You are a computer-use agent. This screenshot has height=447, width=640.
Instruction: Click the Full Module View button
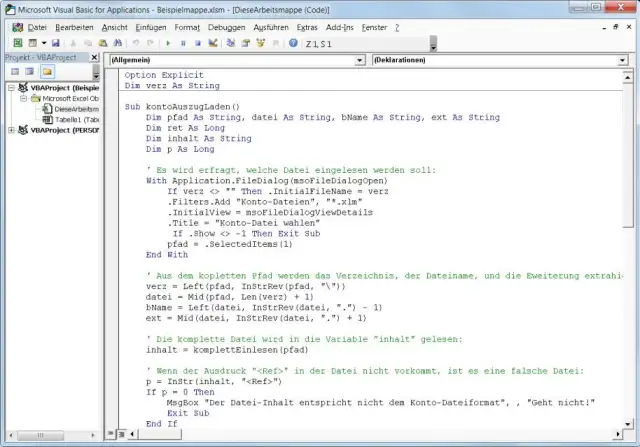point(122,434)
